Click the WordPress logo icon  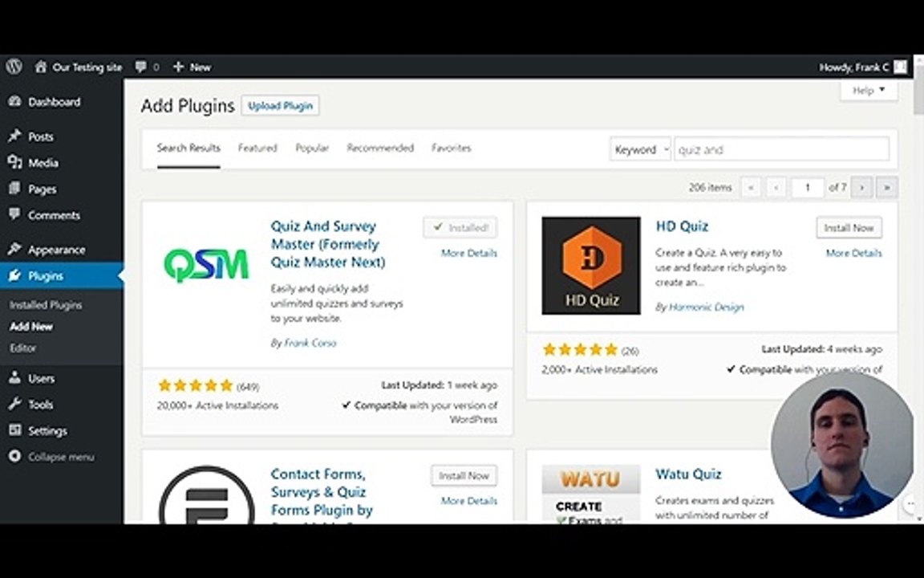14,67
